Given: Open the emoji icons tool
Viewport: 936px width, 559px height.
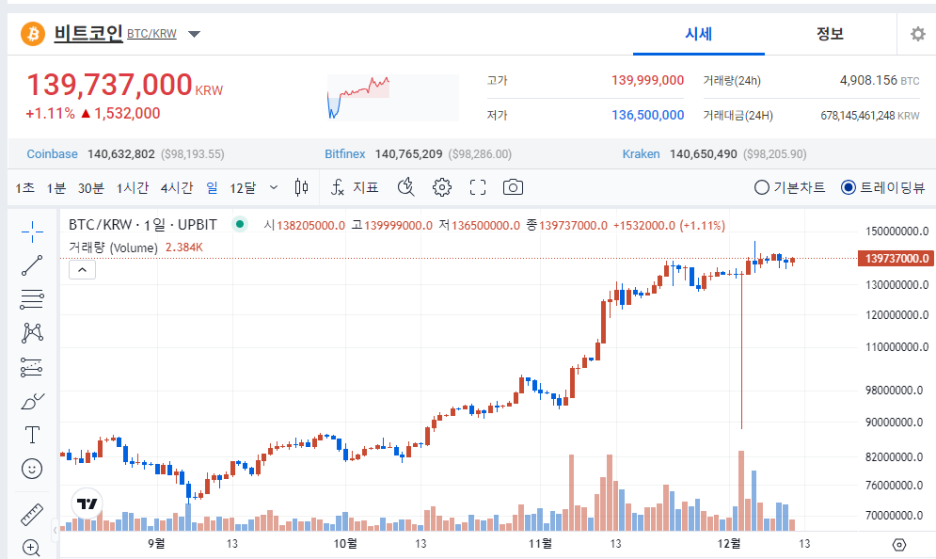Looking at the screenshot, I should coord(32,469).
